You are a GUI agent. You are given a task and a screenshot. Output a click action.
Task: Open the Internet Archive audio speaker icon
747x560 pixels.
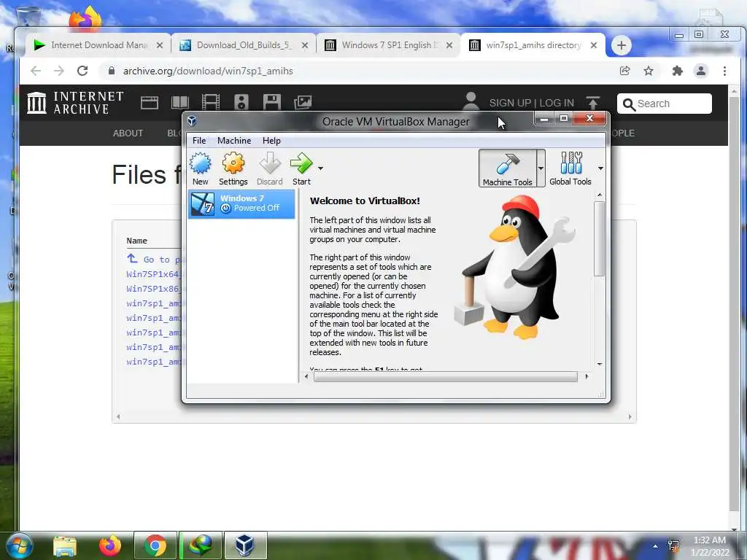(x=241, y=102)
